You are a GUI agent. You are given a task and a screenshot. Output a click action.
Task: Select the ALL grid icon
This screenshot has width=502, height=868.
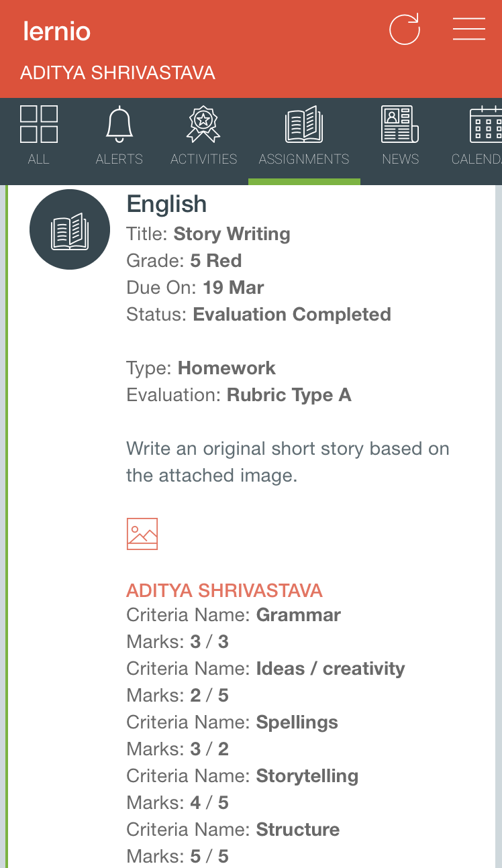coord(39,125)
